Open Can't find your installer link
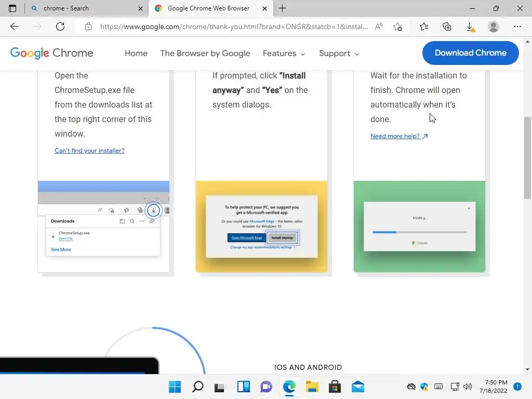532x399 pixels. point(89,150)
